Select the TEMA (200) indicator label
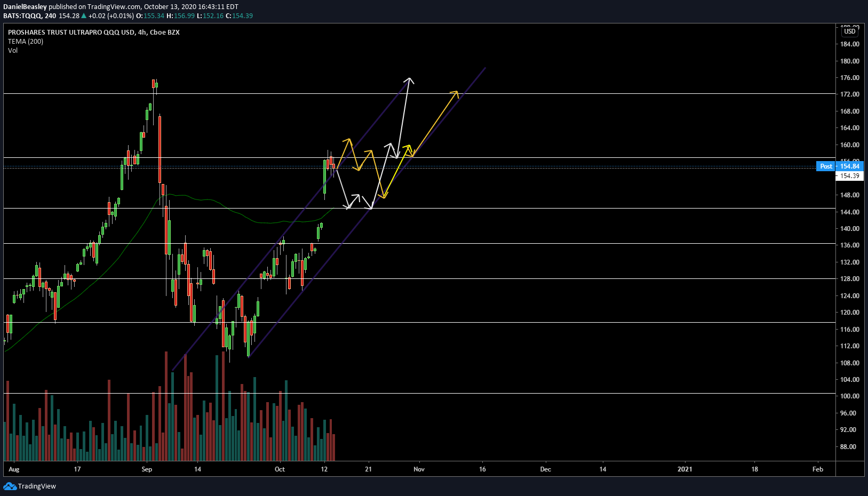 [x=26, y=41]
